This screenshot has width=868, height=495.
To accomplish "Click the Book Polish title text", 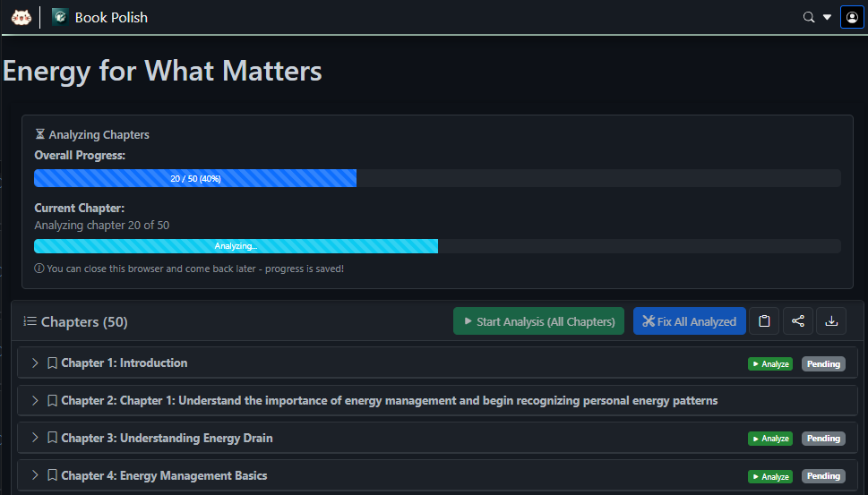I will coord(111,17).
